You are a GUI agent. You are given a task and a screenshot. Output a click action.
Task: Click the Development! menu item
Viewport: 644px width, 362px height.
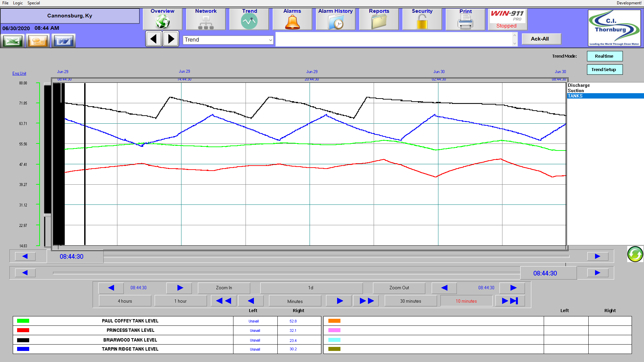[x=629, y=3]
